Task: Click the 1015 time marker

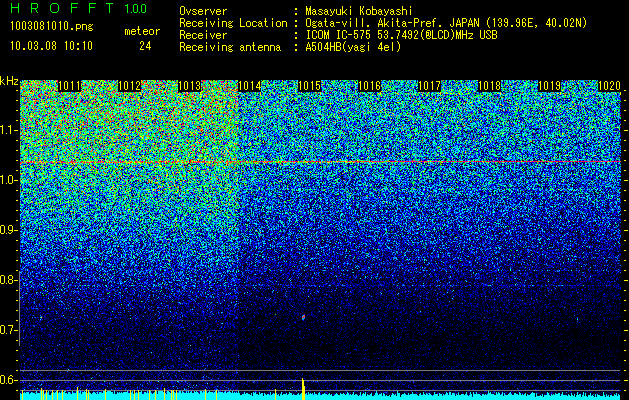Action: click(310, 86)
